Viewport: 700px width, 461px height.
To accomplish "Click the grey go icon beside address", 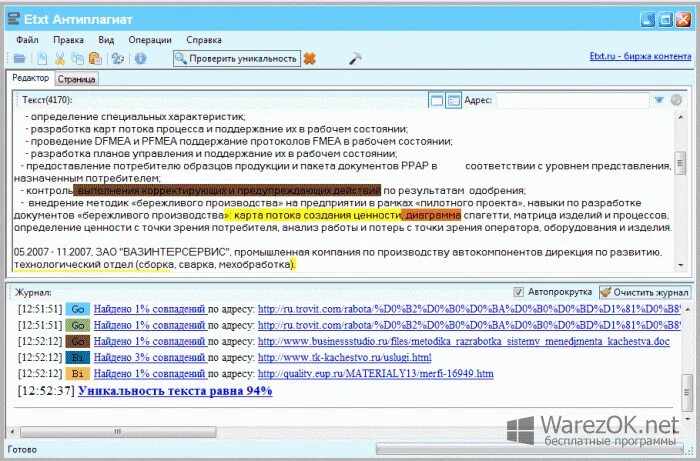I will (676, 100).
